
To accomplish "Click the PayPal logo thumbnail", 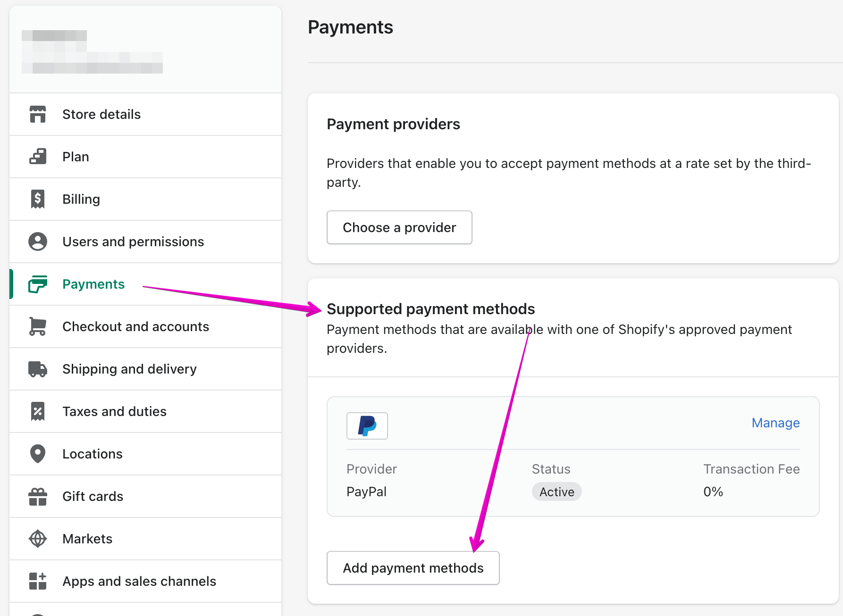I will coord(367,426).
